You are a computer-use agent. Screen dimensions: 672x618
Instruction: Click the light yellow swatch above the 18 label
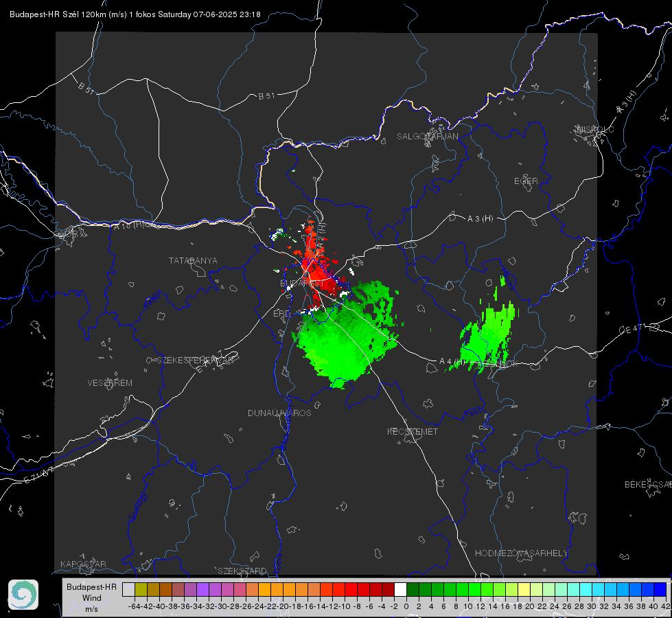tap(524, 589)
